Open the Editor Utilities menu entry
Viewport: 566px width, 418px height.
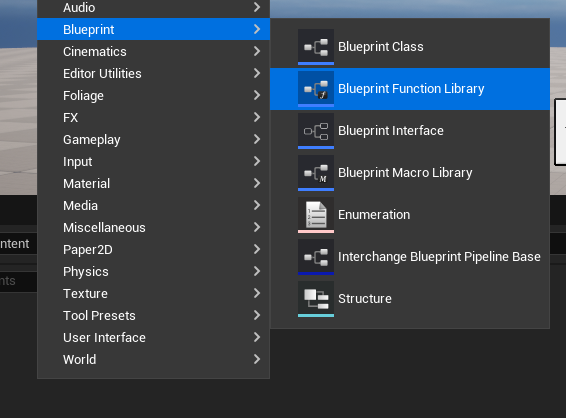click(153, 73)
